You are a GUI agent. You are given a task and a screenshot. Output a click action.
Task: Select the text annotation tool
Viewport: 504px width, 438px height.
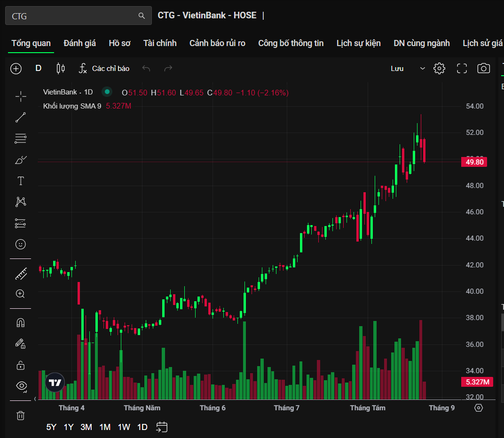pyautogui.click(x=21, y=181)
